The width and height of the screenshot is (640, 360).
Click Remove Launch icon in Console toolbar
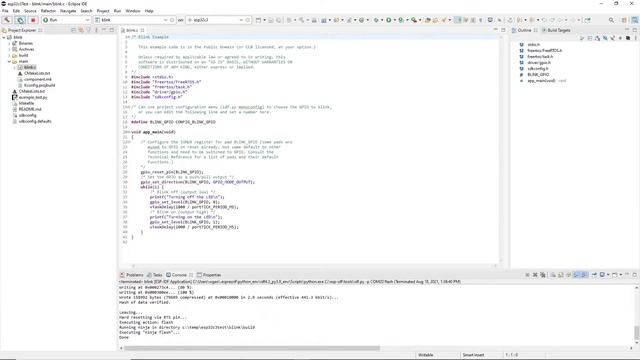point(535,275)
